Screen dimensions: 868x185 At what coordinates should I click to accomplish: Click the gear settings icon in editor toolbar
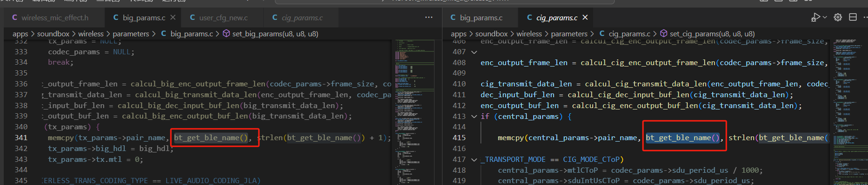click(838, 17)
